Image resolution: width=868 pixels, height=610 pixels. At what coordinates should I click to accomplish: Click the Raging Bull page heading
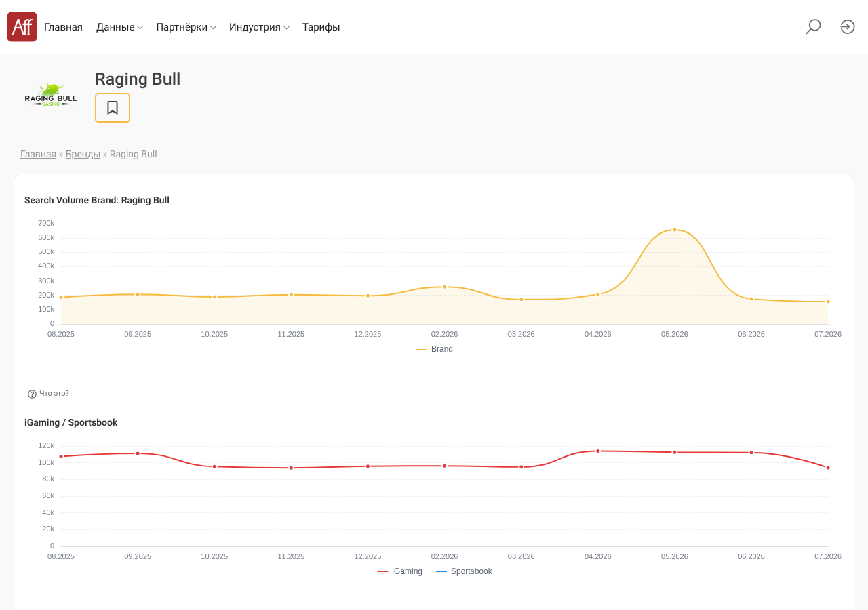click(138, 79)
